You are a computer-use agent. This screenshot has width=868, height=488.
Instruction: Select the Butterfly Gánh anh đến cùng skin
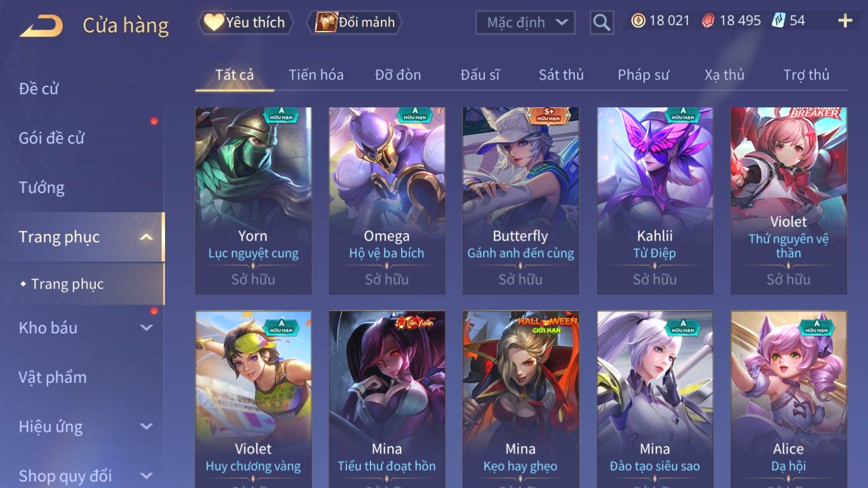point(521,201)
